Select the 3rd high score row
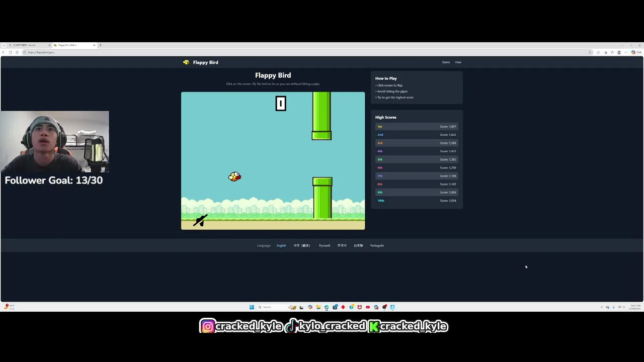Image resolution: width=644 pixels, height=362 pixels. (417, 143)
